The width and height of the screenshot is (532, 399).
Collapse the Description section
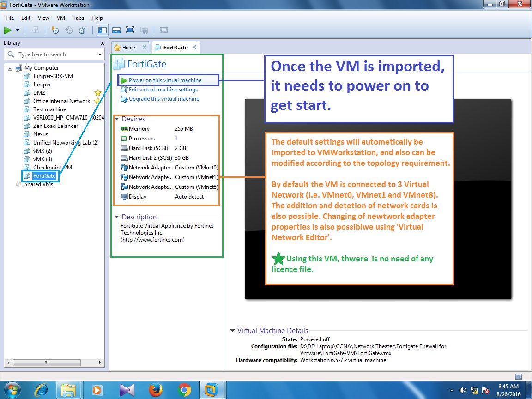pyautogui.click(x=117, y=217)
